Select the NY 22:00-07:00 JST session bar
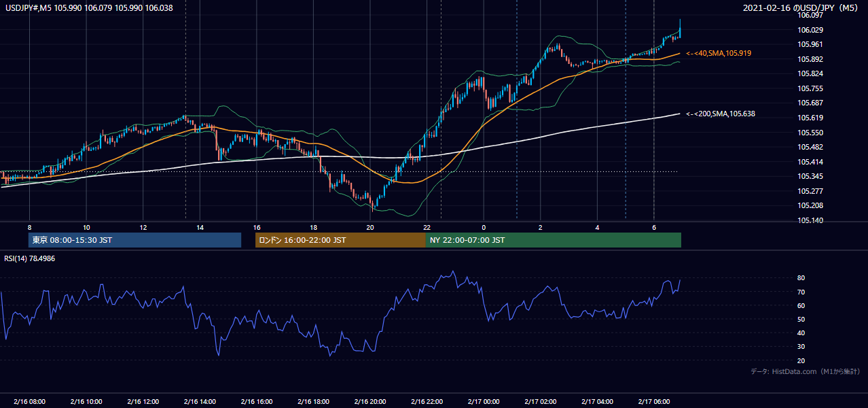Screen dimensions: 868x408 554,240
